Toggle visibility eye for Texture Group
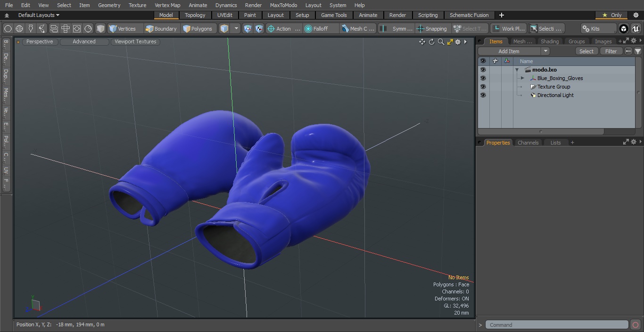The image size is (644, 332). click(x=483, y=87)
